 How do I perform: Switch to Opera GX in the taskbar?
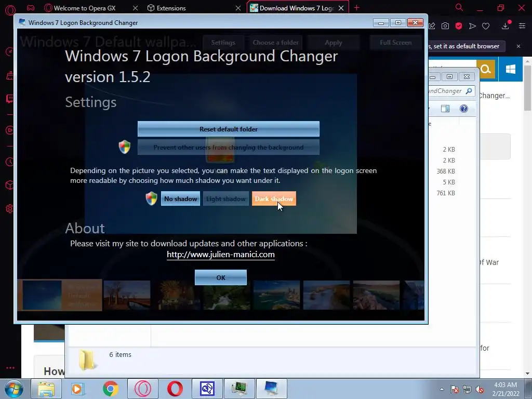click(x=143, y=389)
